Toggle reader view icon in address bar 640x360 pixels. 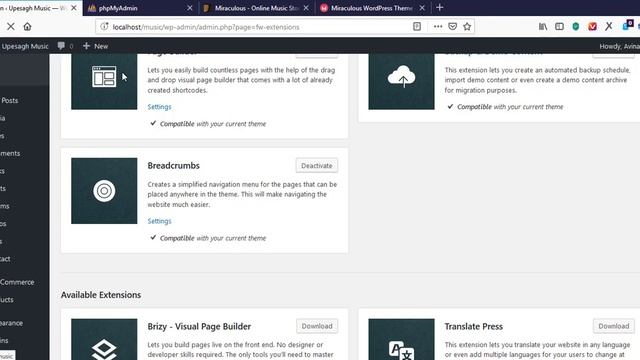417,27
